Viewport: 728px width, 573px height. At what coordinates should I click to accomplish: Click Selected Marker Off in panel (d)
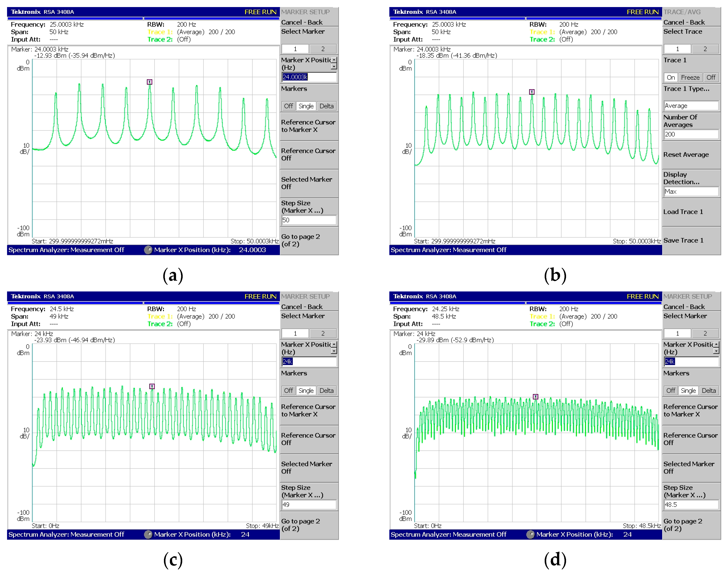click(x=691, y=468)
